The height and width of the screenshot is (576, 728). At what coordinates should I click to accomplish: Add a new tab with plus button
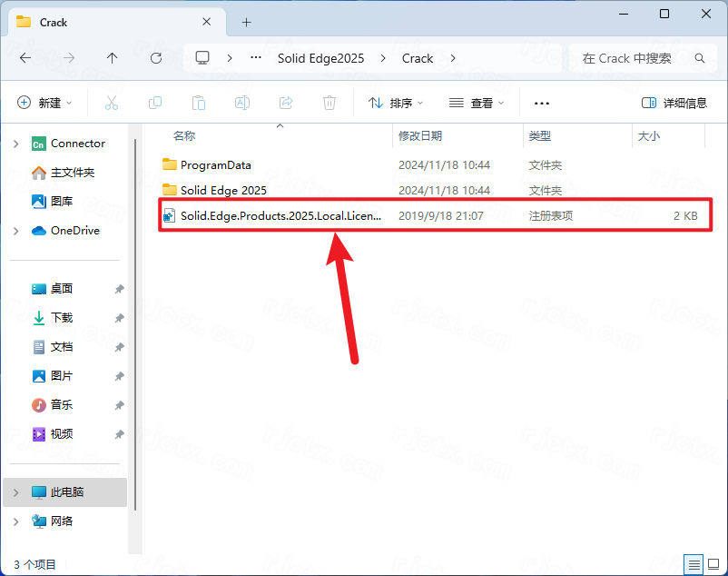pyautogui.click(x=246, y=22)
